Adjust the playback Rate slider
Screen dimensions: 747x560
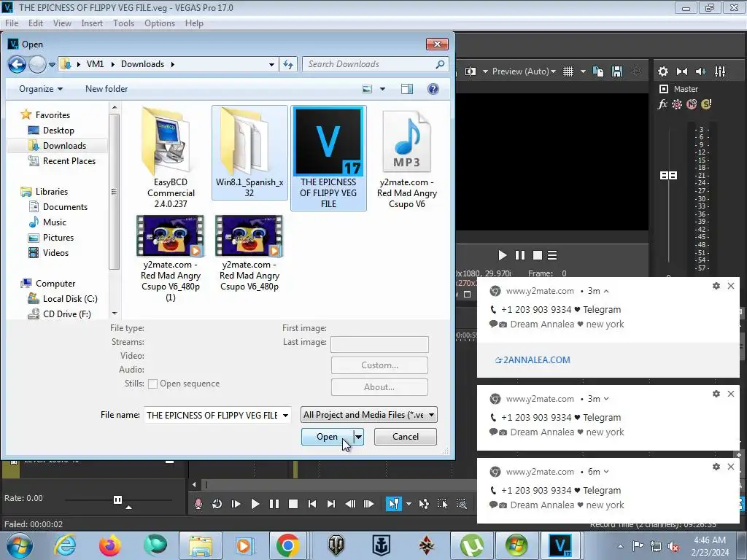click(x=117, y=499)
